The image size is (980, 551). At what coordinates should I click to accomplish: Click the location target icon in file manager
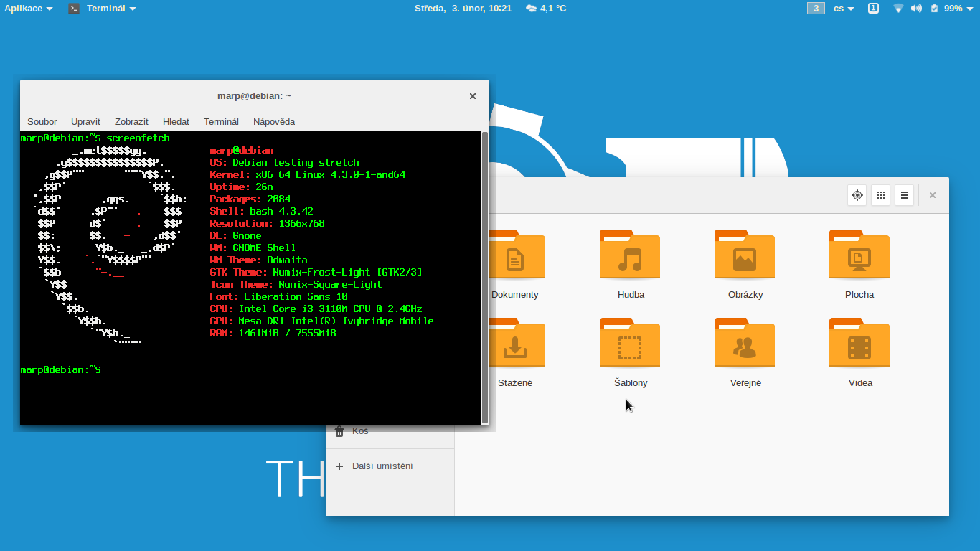click(x=857, y=195)
